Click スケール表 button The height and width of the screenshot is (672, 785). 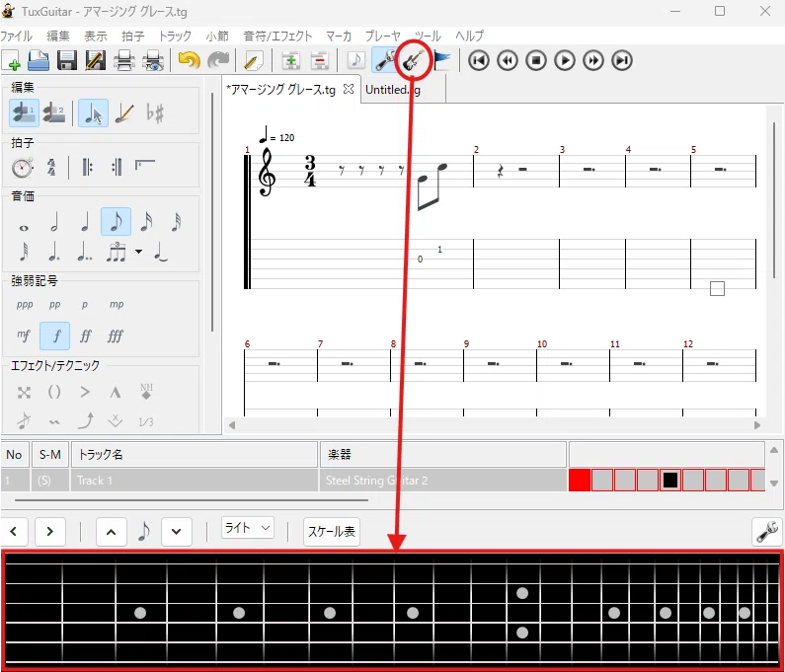pyautogui.click(x=332, y=532)
